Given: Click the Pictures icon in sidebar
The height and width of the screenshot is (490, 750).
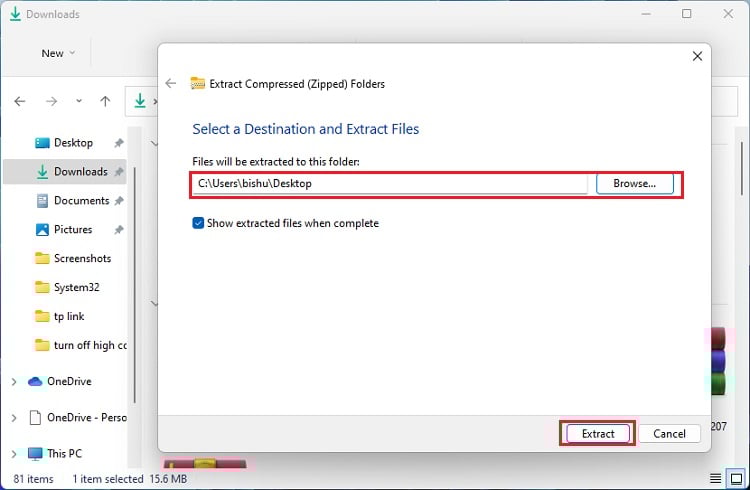Looking at the screenshot, I should pyautogui.click(x=42, y=230).
